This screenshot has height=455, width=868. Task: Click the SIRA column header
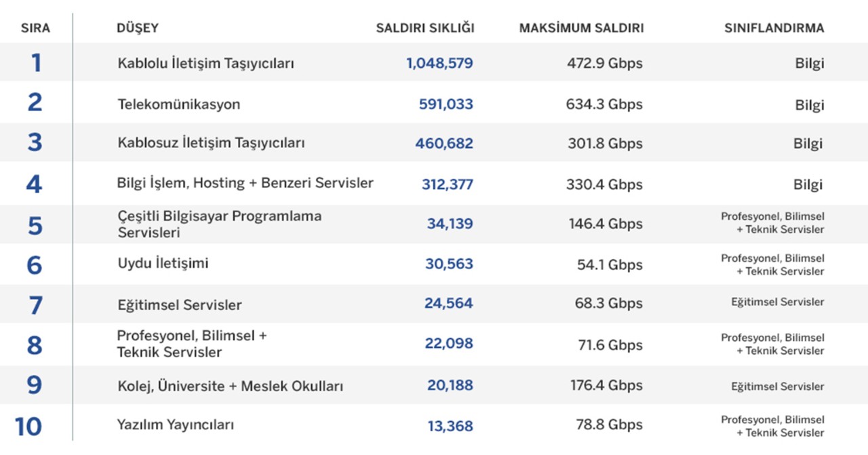point(35,28)
